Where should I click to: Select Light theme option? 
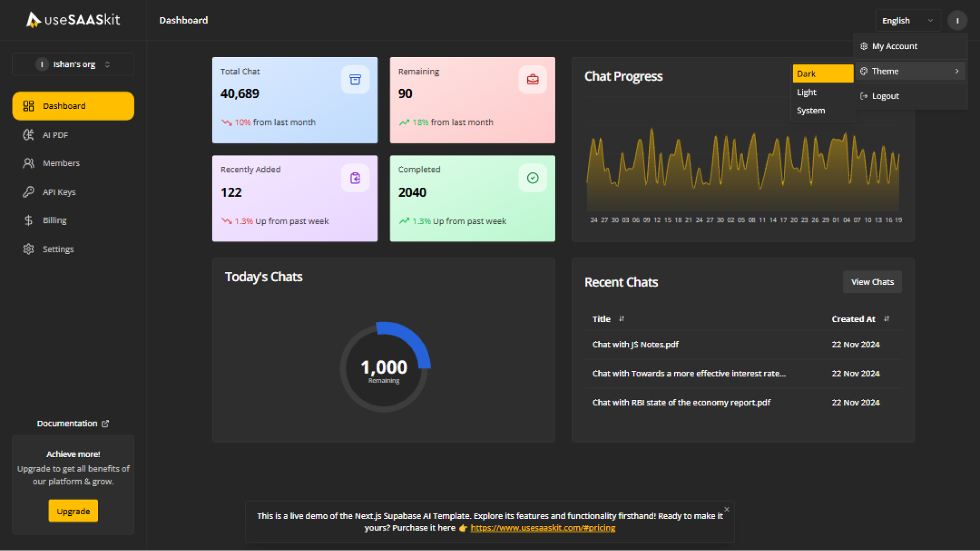pos(807,91)
